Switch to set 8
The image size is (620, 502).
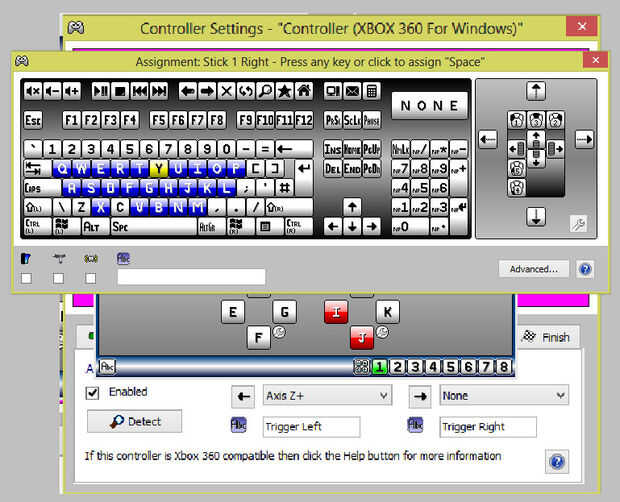pos(504,367)
